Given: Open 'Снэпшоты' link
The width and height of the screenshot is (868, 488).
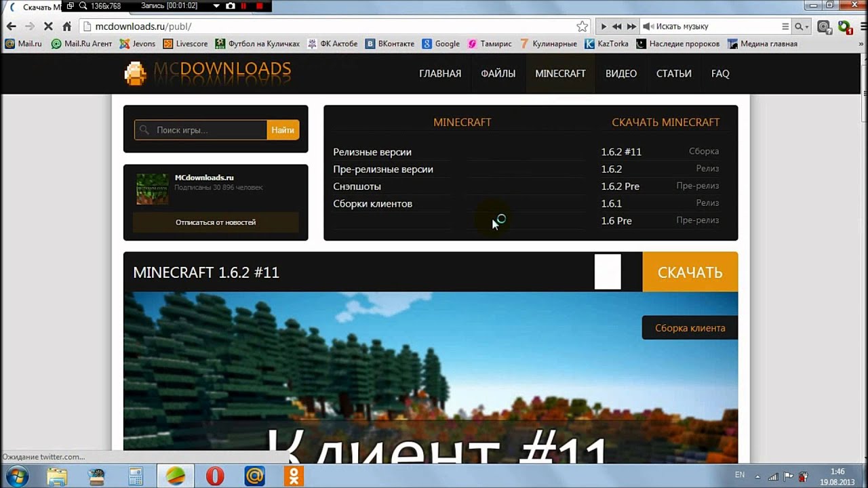Looking at the screenshot, I should (357, 186).
